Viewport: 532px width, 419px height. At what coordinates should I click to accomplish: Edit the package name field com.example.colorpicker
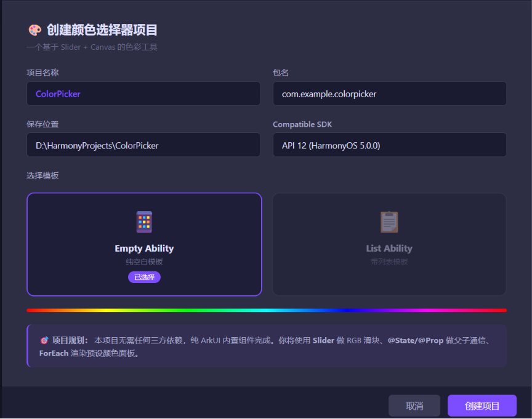390,94
